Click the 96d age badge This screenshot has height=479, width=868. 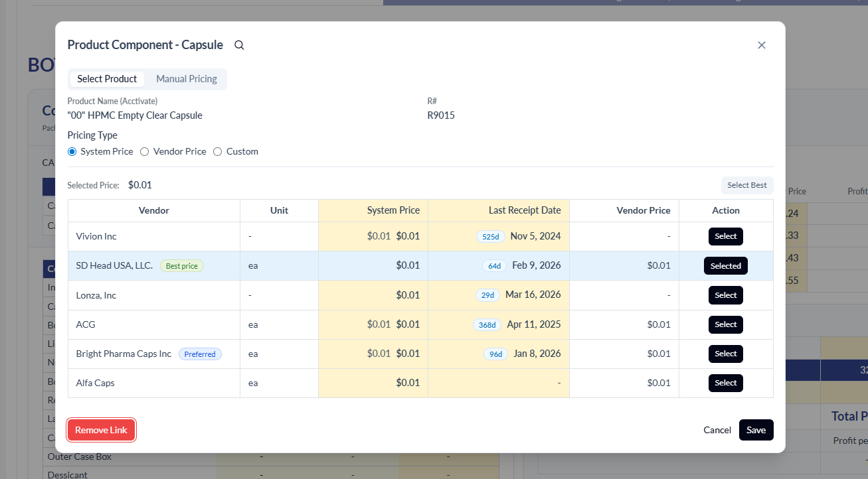[496, 354]
